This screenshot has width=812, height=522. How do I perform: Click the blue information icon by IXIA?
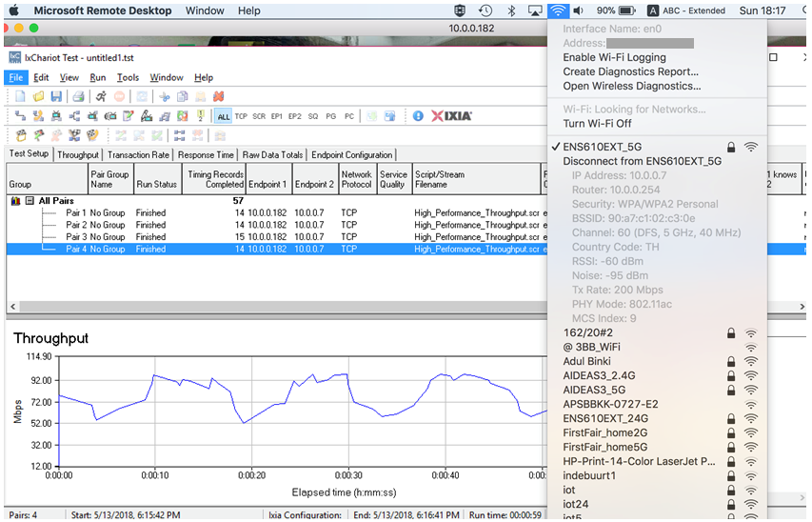tap(418, 116)
